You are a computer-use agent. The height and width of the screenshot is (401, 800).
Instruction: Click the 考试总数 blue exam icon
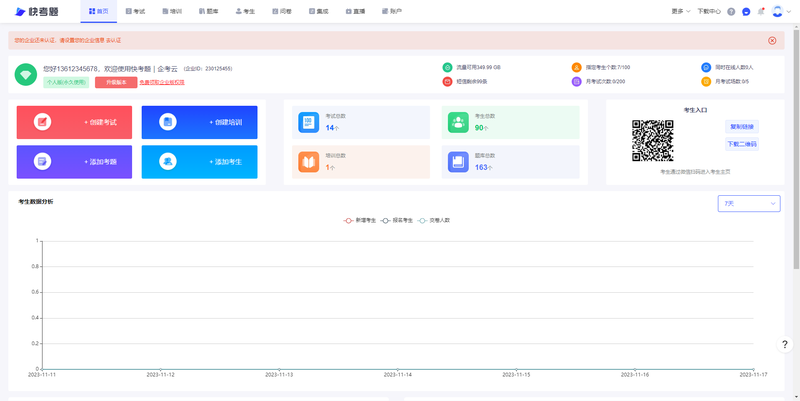tap(309, 122)
